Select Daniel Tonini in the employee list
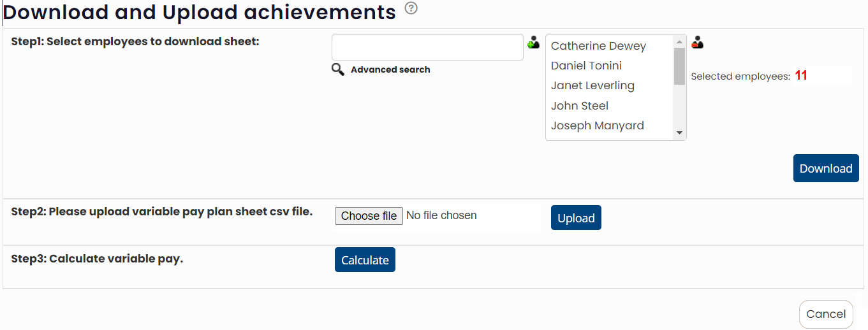The width and height of the screenshot is (868, 330). 586,66
